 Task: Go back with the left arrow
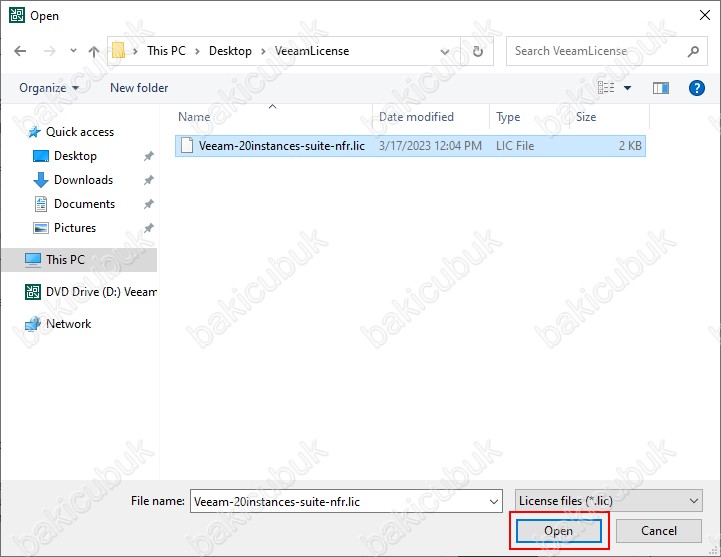tap(20, 51)
